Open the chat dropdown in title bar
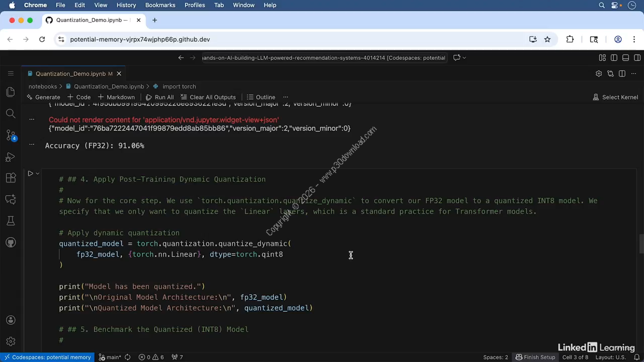Image resolution: width=644 pixels, height=362 pixels. (x=464, y=58)
